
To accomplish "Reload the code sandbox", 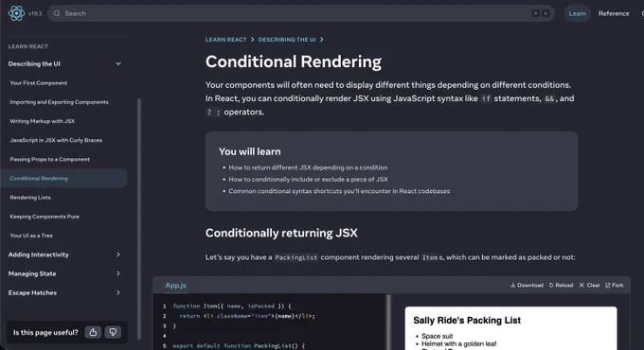I will pyautogui.click(x=561, y=285).
